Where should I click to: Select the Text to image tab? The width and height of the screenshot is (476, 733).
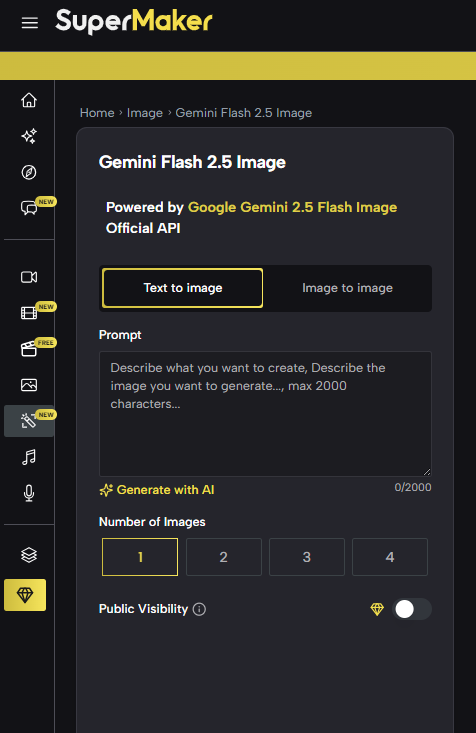(183, 288)
